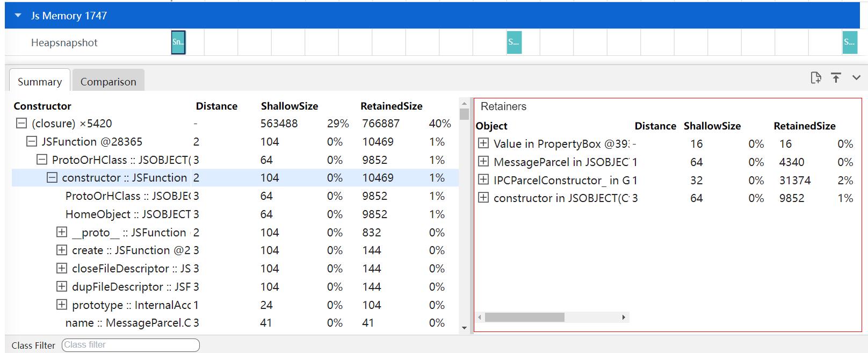Select the ProtoOrHClass :: JSOBJE leaf row under constructor
868x353 pixels.
pyautogui.click(x=235, y=196)
